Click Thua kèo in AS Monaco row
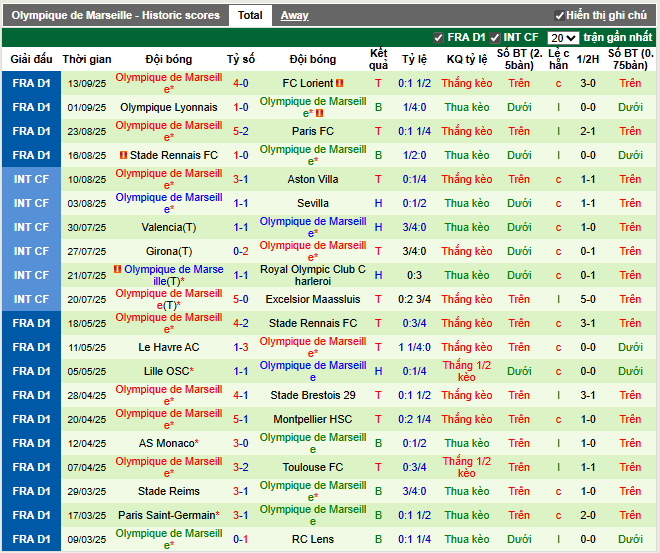The width and height of the screenshot is (660, 553). [x=467, y=443]
